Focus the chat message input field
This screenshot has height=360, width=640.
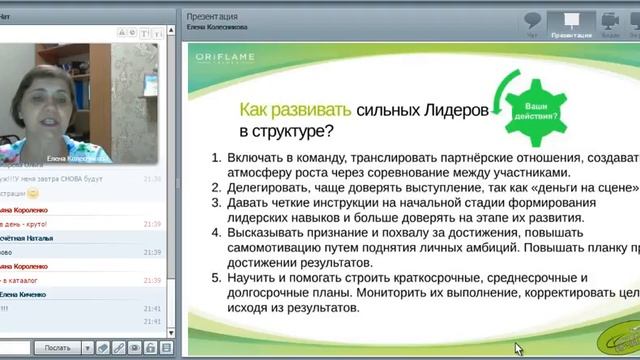click(x=15, y=348)
